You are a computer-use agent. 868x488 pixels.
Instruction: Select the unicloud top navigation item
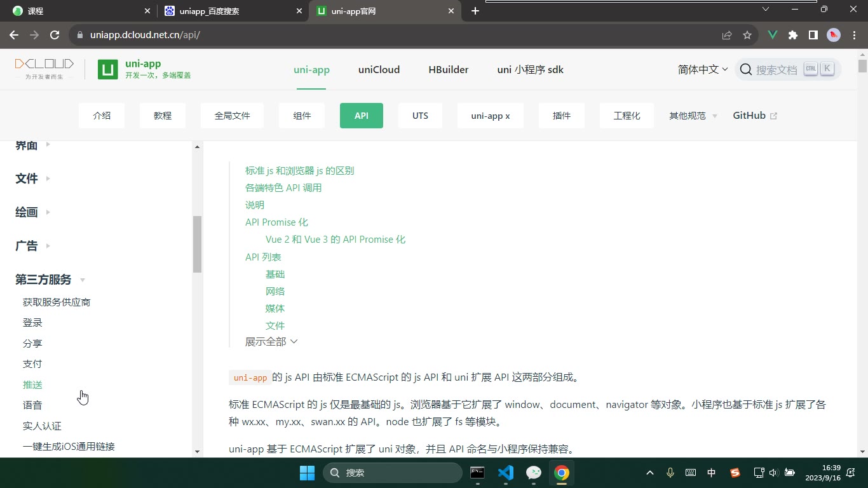(x=379, y=70)
